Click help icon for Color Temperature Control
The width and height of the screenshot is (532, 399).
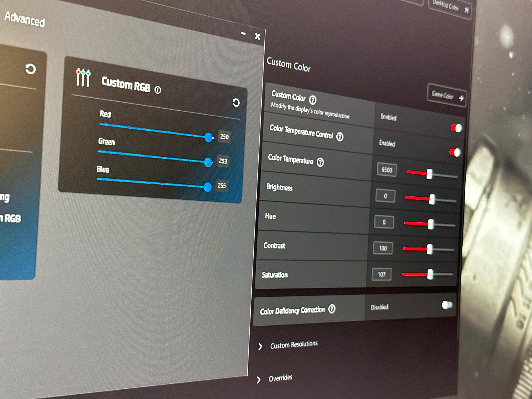(340, 137)
